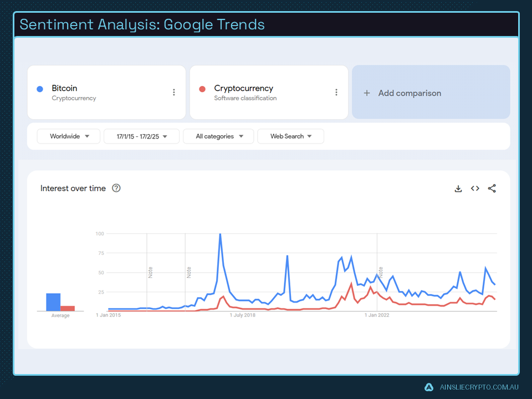
Task: Toggle the Bitcoin series via its blue dot
Action: pyautogui.click(x=39, y=88)
